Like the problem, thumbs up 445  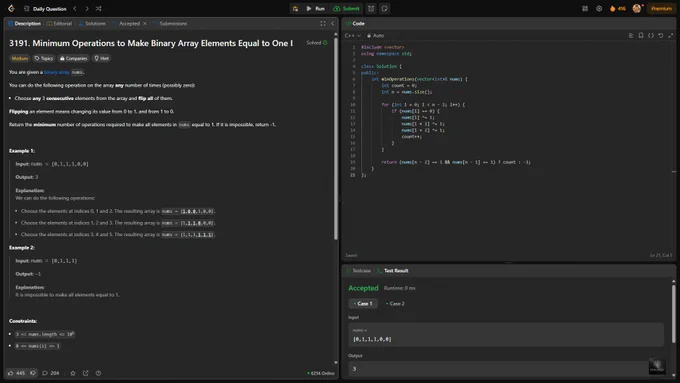coord(16,373)
